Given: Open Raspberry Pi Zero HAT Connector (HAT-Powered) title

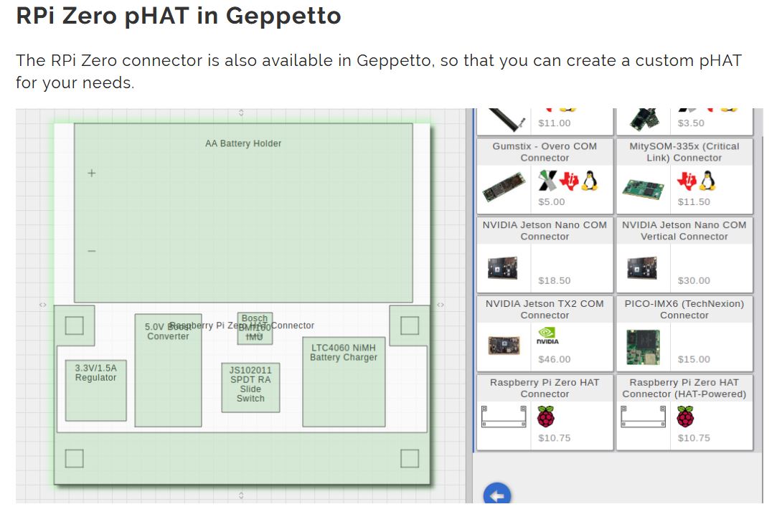Looking at the screenshot, I should coord(684,389).
